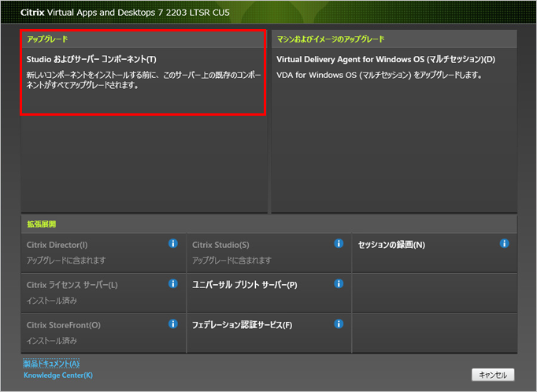The width and height of the screenshot is (537, 392).
Task: Select Studio およびサーバー コンポーネント upgrade option
Action: [91, 59]
